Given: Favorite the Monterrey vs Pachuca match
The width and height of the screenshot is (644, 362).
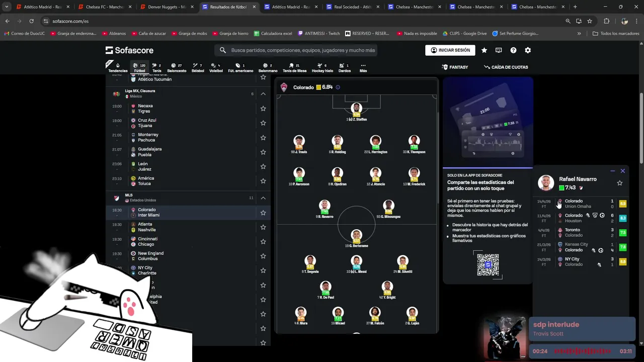Looking at the screenshot, I should pyautogui.click(x=263, y=138).
